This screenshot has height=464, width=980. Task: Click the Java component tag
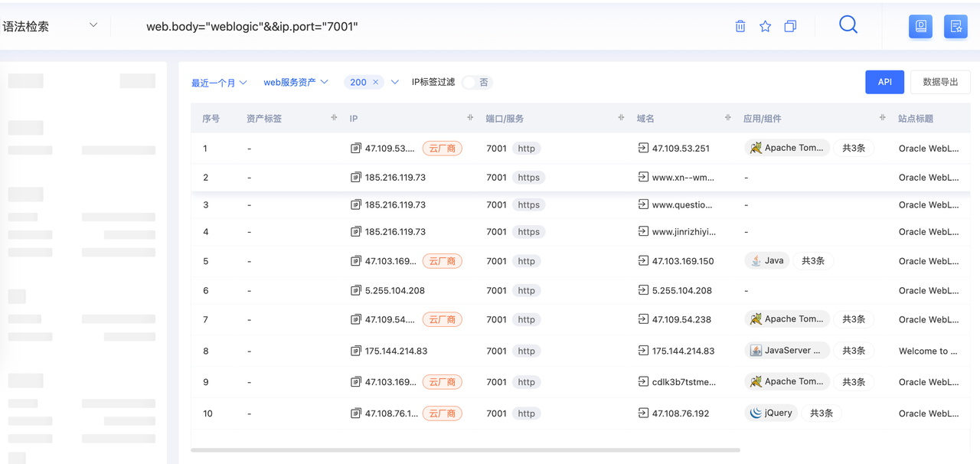[x=766, y=260]
